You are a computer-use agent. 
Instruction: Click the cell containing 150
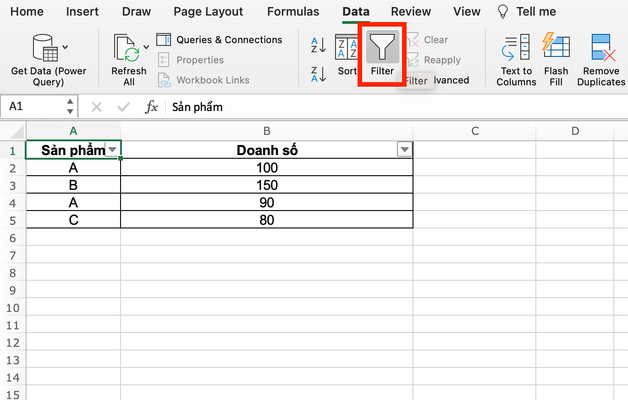click(x=267, y=185)
